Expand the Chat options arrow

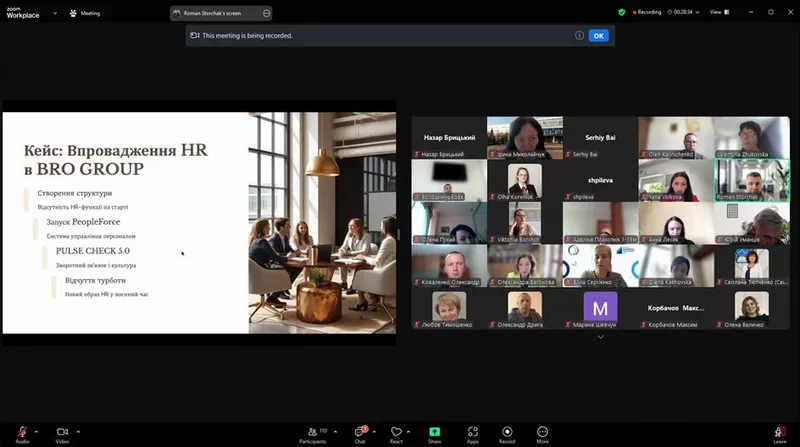pyautogui.click(x=374, y=432)
